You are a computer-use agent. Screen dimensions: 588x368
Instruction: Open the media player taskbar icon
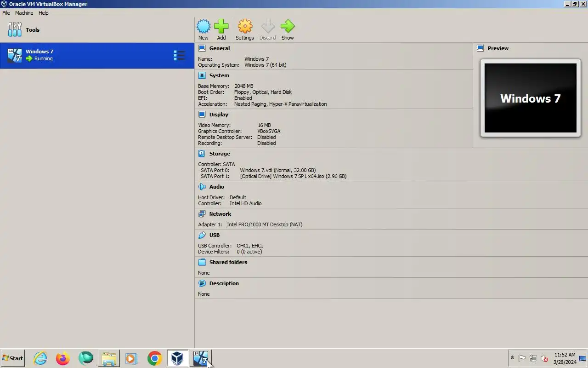tap(131, 358)
